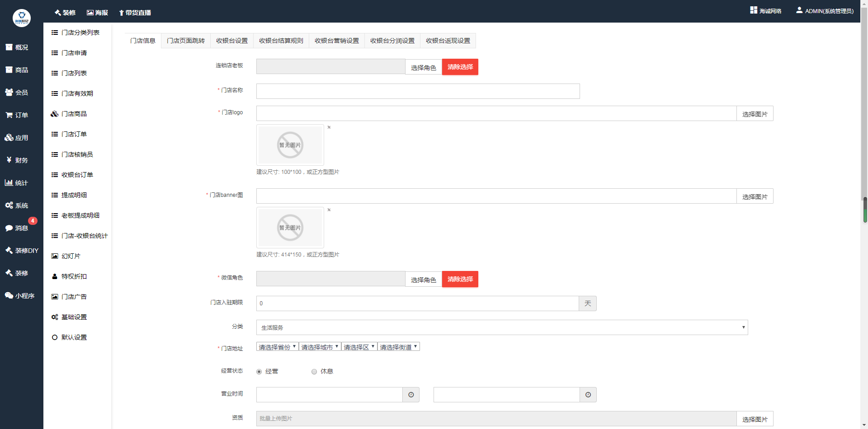Click the 带货直播 icon in top bar
This screenshot has height=429, width=868.
coord(121,13)
